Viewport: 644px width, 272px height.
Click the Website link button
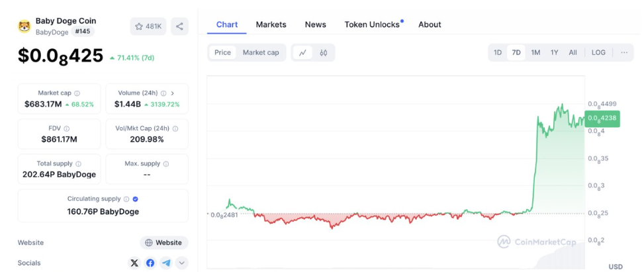tap(163, 242)
